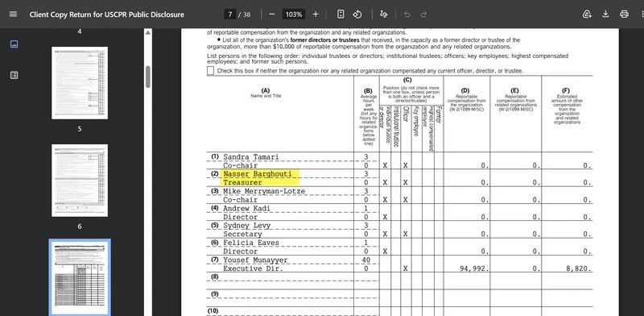Click the (E) related organizations column header
The width and height of the screenshot is (644, 316).
click(515, 100)
